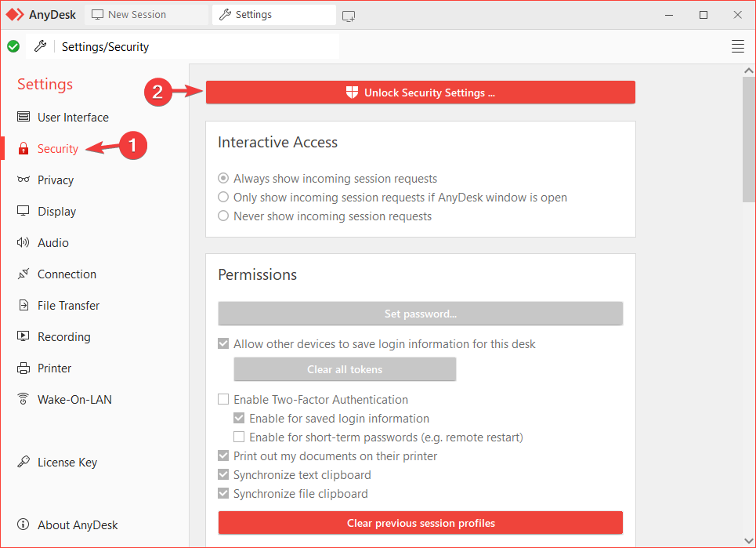Click Clear previous session profiles button

(x=420, y=523)
